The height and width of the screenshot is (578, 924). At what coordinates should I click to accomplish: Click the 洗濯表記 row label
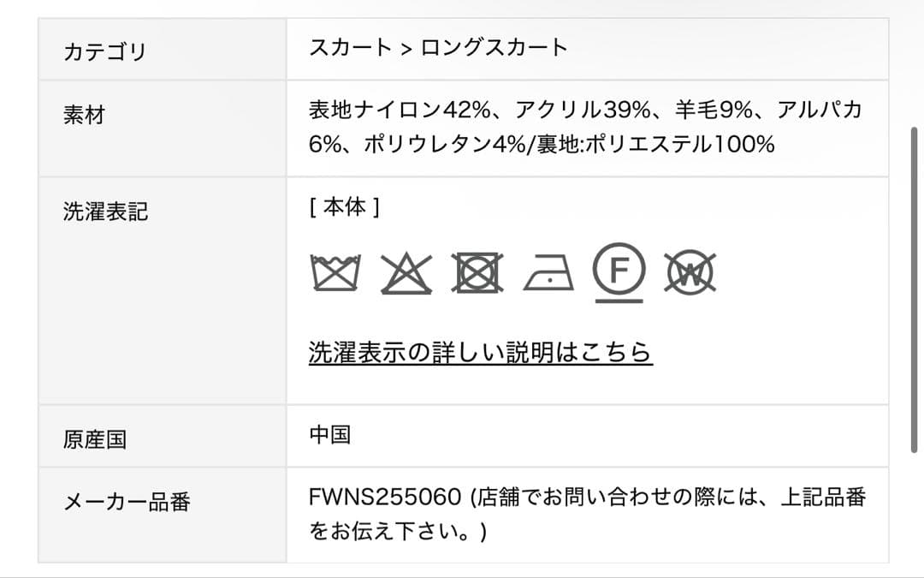105,212
